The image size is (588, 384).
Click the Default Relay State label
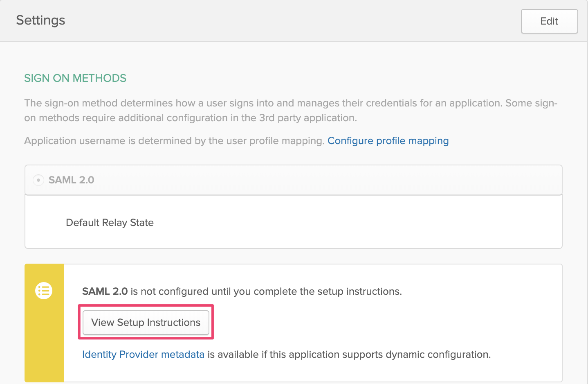tap(110, 223)
